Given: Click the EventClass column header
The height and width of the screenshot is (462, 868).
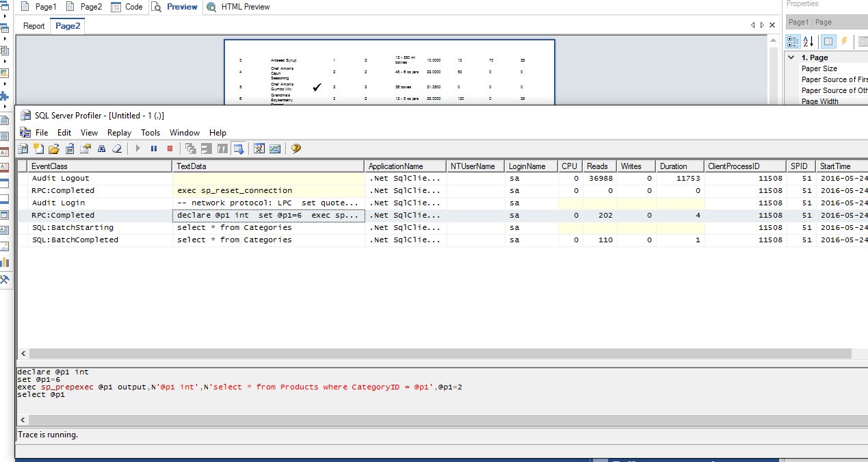Looking at the screenshot, I should coord(100,166).
